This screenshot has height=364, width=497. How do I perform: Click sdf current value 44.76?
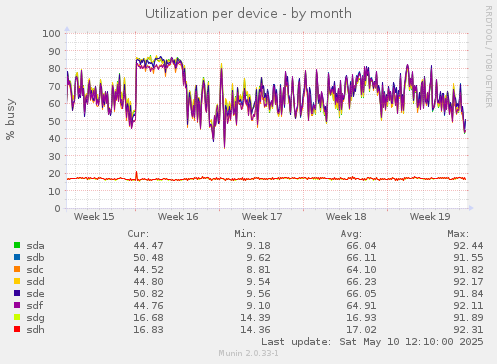[148, 306]
